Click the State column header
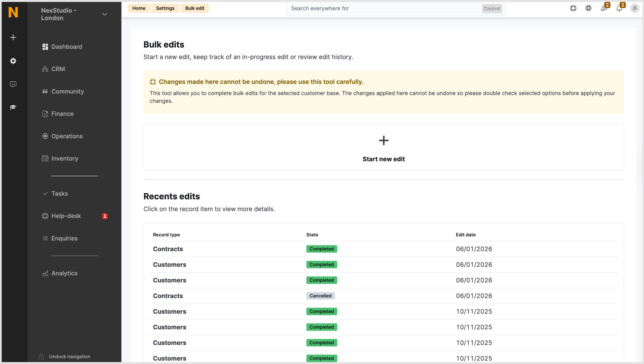The image size is (644, 364). pos(312,235)
